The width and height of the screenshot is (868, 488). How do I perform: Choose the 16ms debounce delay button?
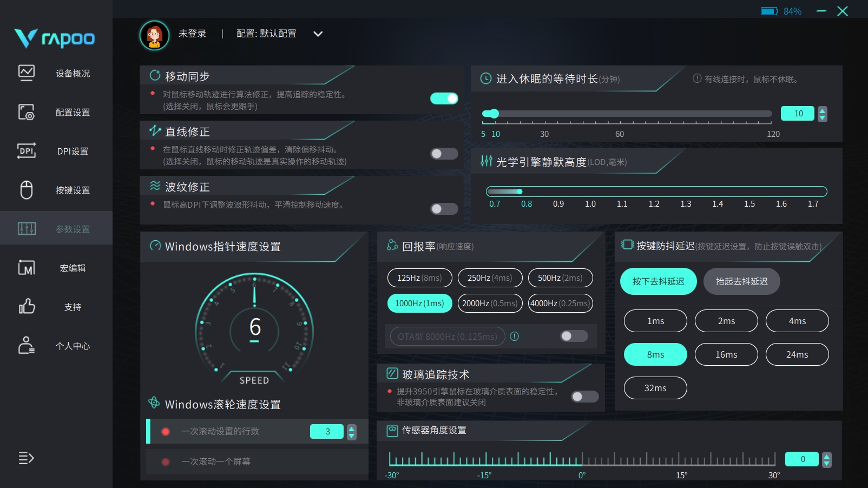726,354
